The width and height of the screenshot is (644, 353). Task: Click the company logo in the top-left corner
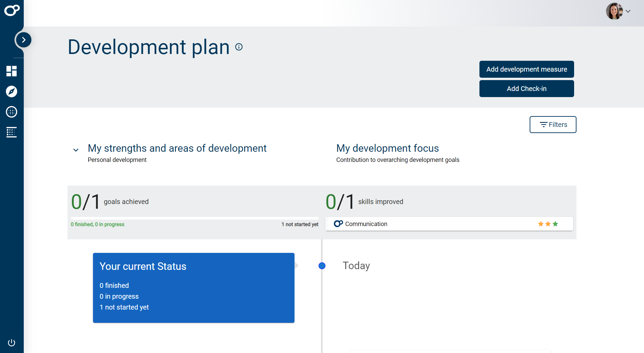pos(12,10)
